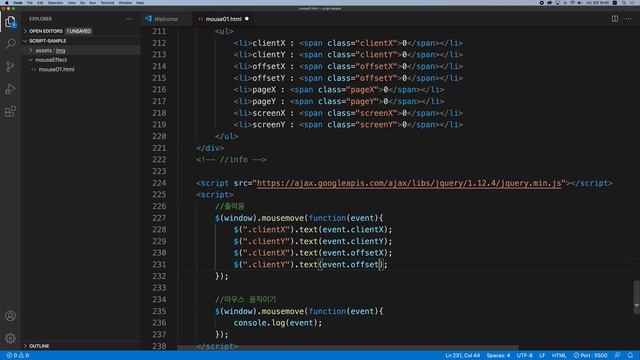The width and height of the screenshot is (640, 360).
Task: Click the <!-- //info --> comment line
Action: point(231,160)
